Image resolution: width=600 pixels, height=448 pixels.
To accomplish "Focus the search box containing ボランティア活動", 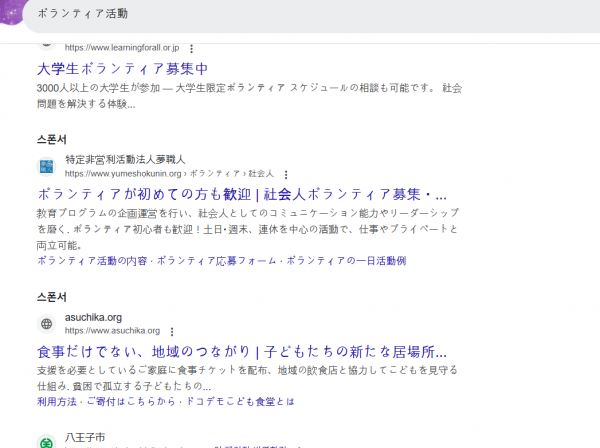I will click(x=300, y=14).
